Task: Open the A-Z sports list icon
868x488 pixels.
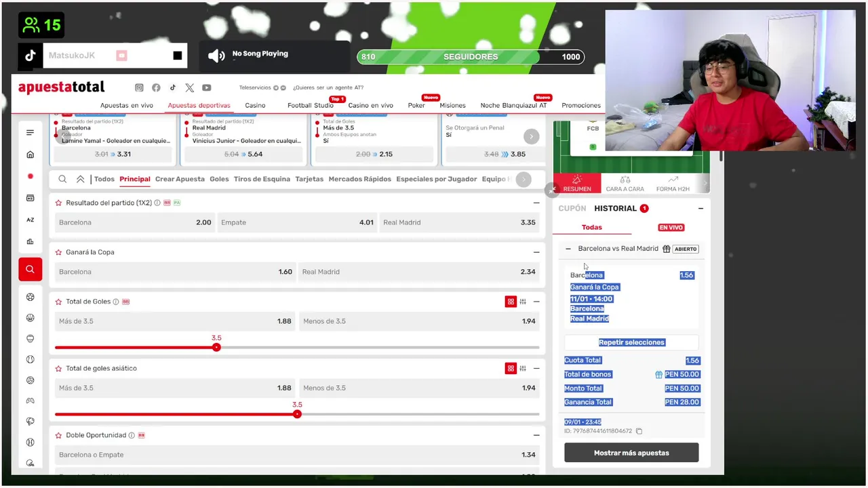Action: click(x=30, y=220)
